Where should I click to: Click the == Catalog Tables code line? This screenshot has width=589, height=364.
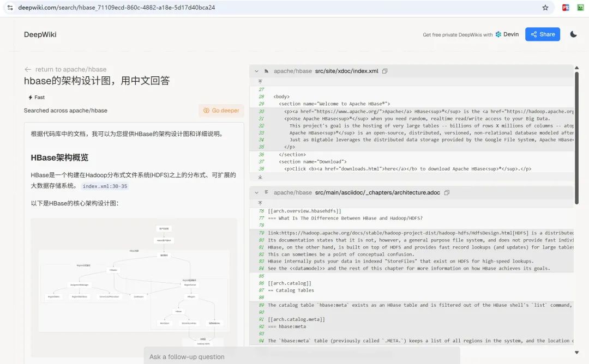[x=291, y=290]
